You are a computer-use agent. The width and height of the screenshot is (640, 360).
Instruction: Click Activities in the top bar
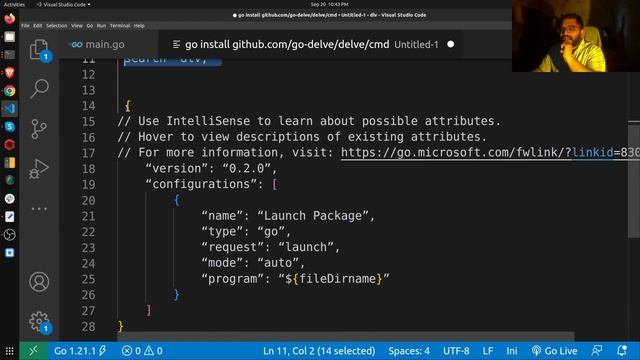(x=14, y=4)
